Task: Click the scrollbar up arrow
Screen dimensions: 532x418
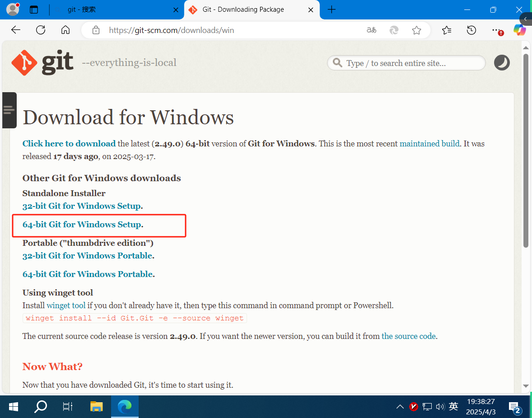Action: point(526,48)
